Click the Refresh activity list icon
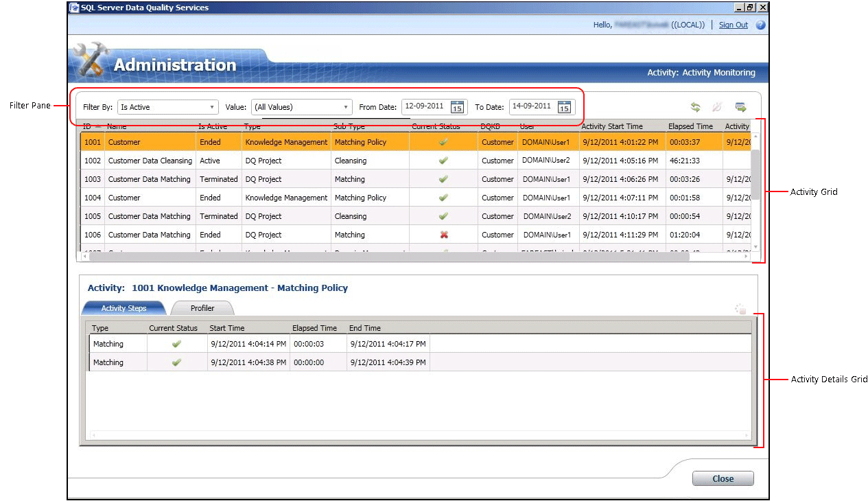Screen dimensions: 868x501 [695, 107]
